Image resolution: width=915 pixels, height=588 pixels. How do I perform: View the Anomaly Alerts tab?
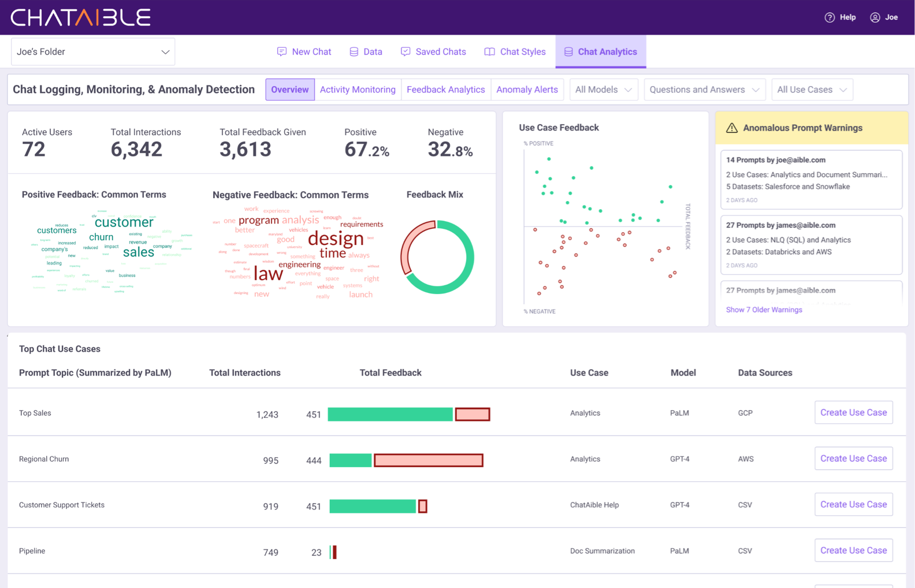pyautogui.click(x=527, y=90)
